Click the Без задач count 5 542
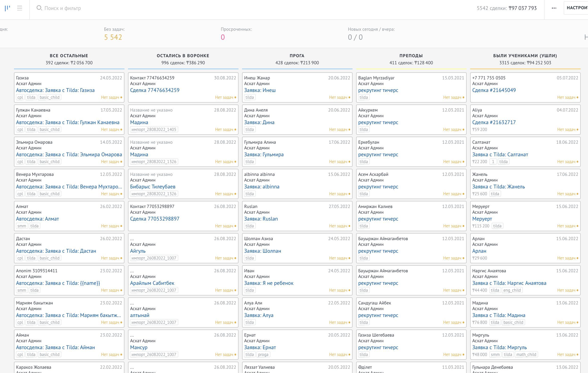This screenshot has width=588, height=373. click(113, 37)
